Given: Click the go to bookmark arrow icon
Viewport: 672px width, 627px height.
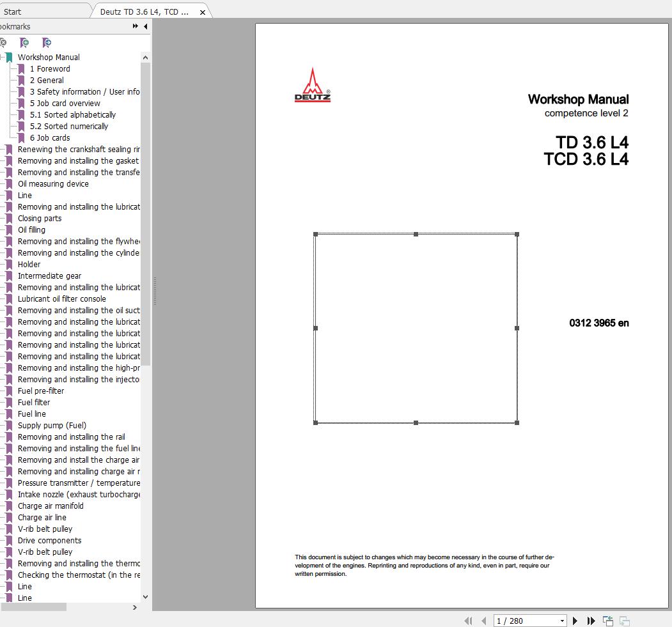Looking at the screenshot, I should [46, 43].
